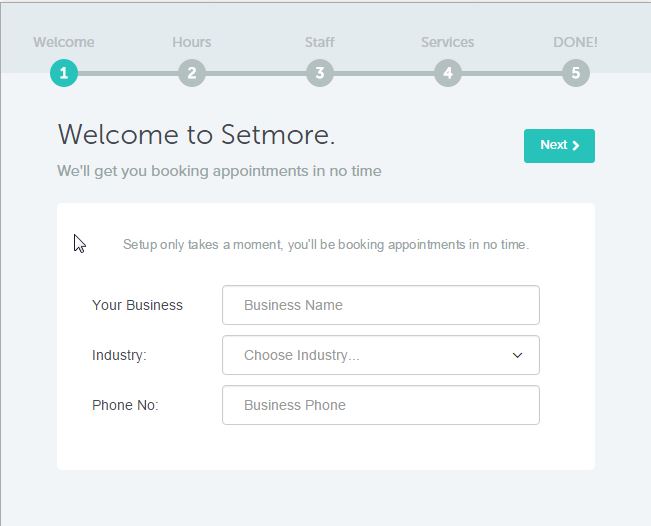Click the Welcome to Setmore heading

pyautogui.click(x=196, y=135)
